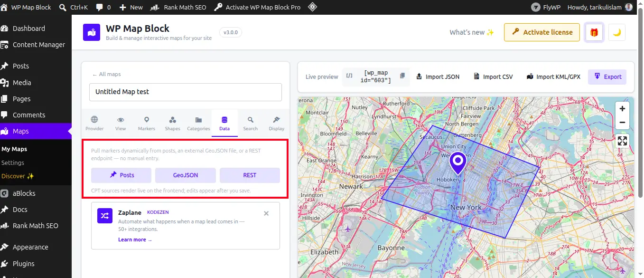
Task: Choose the REST data source
Action: pyautogui.click(x=250, y=175)
